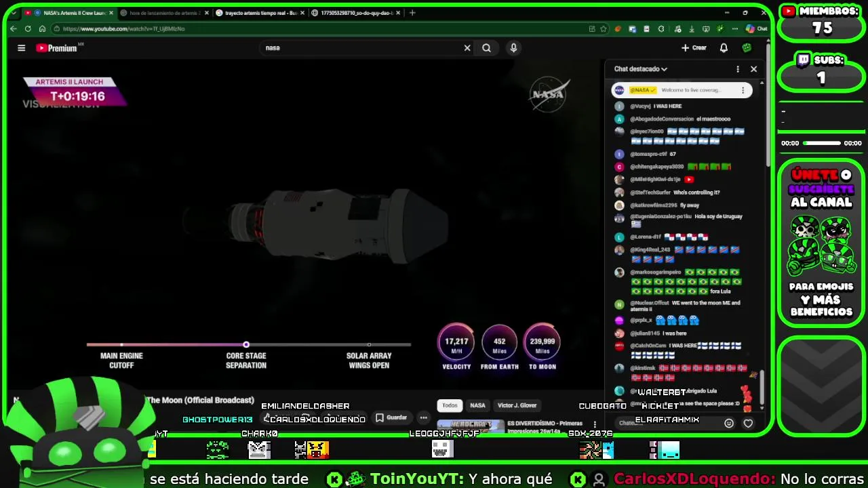Open the browser home page

pyautogui.click(x=42, y=28)
